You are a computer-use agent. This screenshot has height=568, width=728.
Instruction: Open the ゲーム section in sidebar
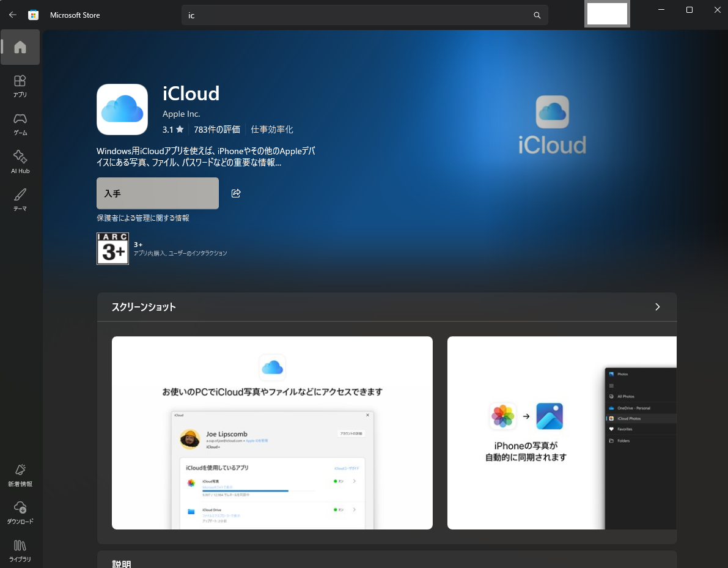coord(20,124)
